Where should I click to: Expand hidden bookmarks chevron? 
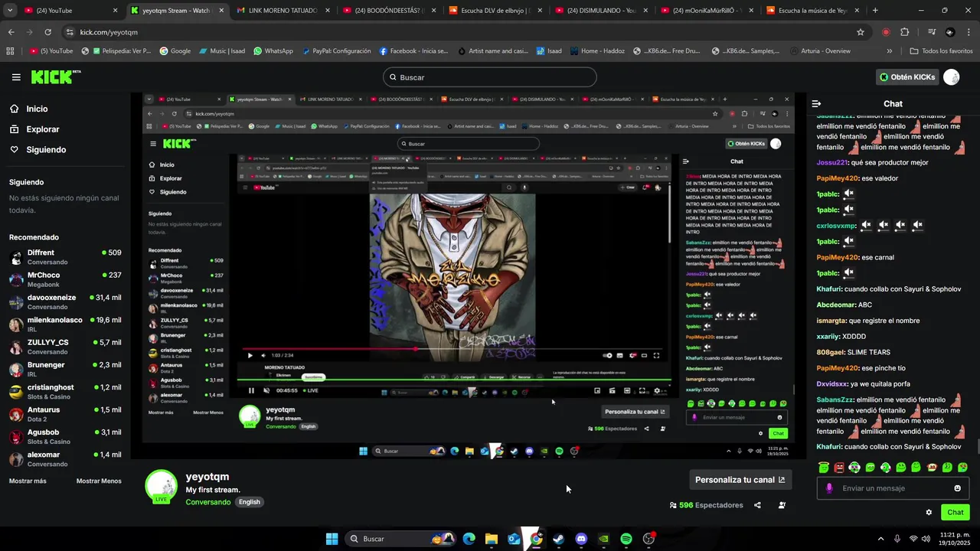coord(889,51)
